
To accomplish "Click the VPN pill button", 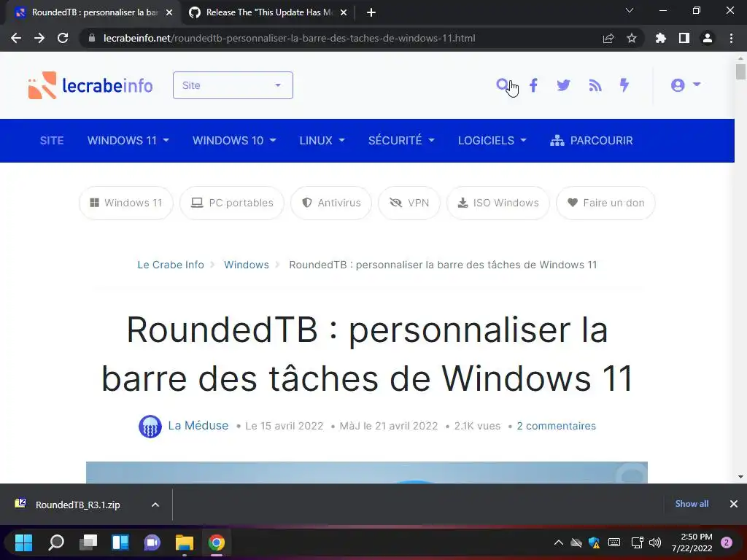I will [x=409, y=203].
